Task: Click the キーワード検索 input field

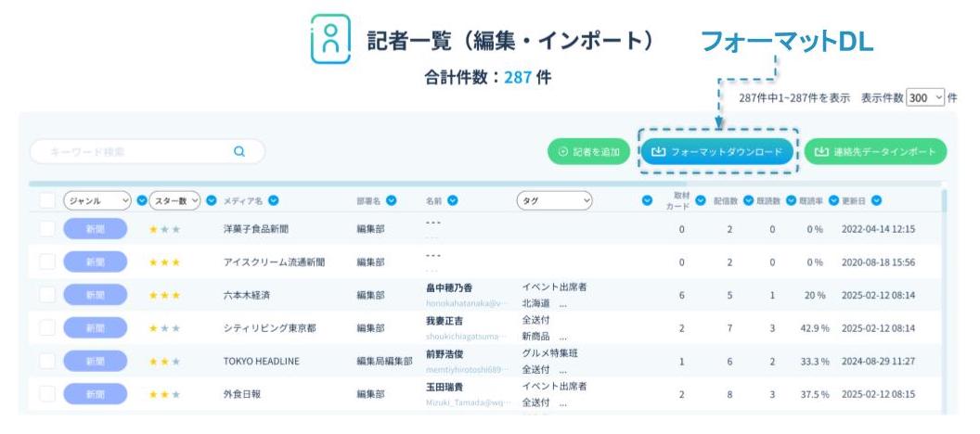Action: (x=130, y=151)
